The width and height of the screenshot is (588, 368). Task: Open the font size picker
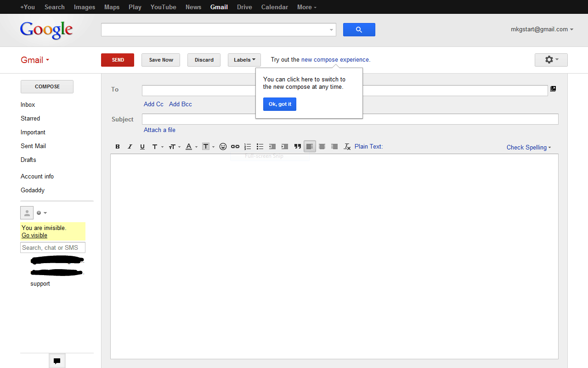174,147
